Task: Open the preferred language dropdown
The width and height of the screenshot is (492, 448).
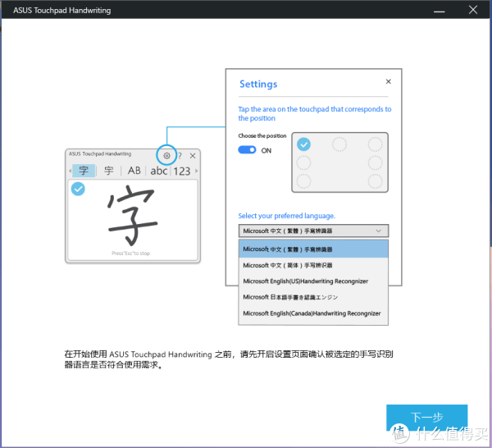Action: (x=313, y=231)
